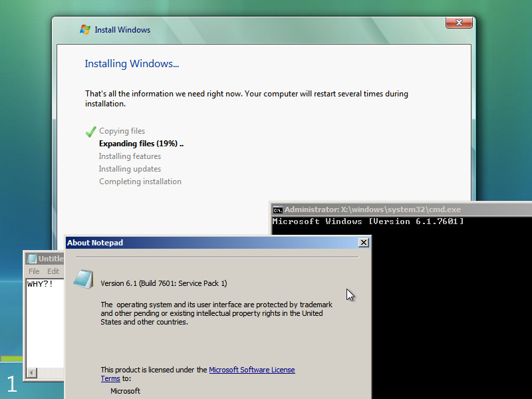
Task: Click the 'Version 6.1 (Build 7601: Service Pack 1)' text
Action: coord(164,283)
